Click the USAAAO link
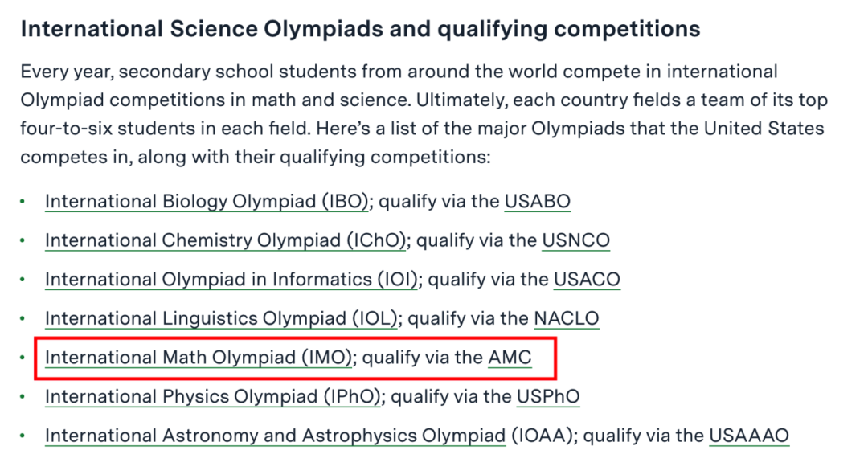 [x=749, y=436]
